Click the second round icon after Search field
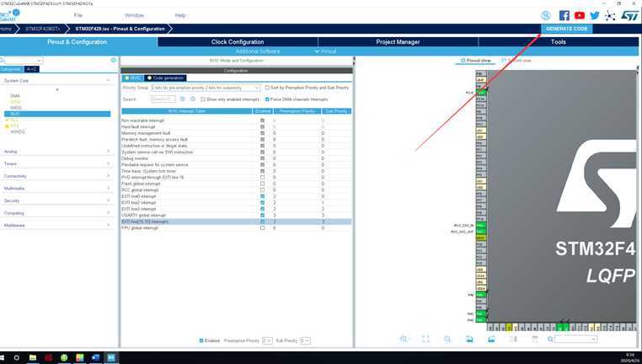642x364 pixels. pyautogui.click(x=193, y=99)
